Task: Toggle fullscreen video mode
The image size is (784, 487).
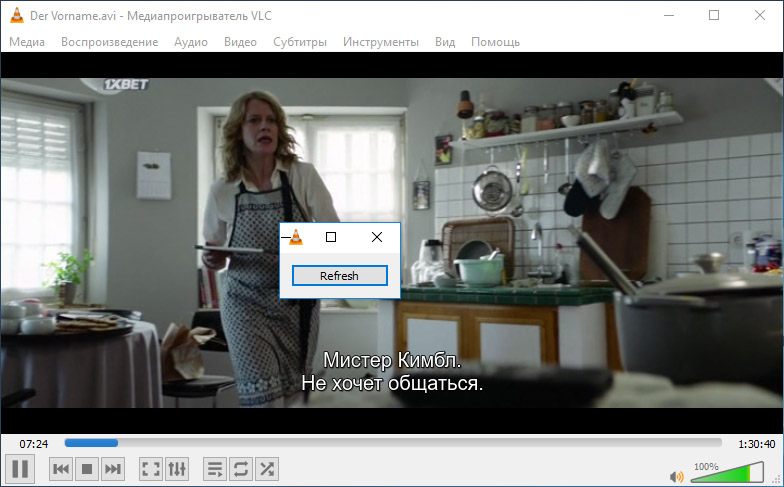Action: [150, 469]
